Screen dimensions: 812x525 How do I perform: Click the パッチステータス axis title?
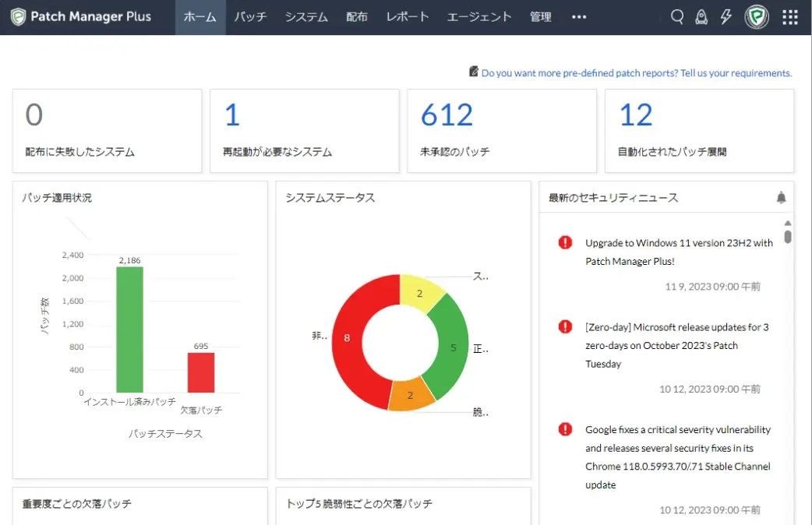pos(166,434)
